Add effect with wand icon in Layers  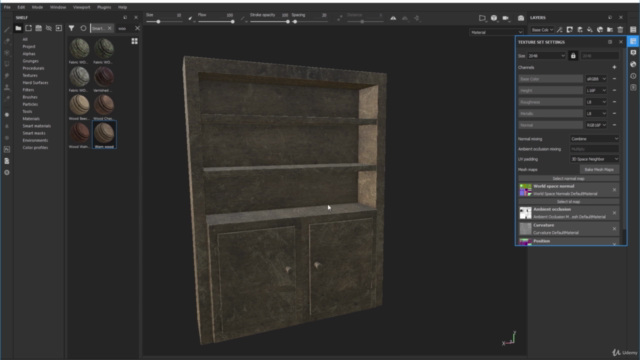[560, 30]
